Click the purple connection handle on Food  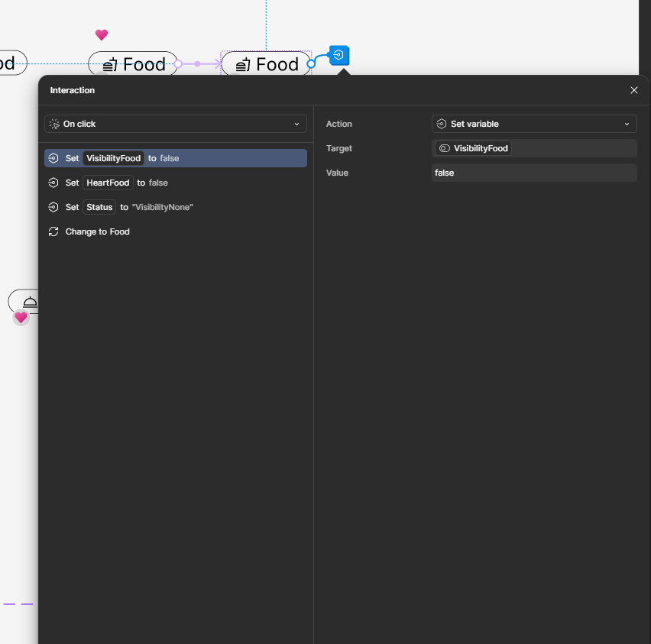coord(178,64)
